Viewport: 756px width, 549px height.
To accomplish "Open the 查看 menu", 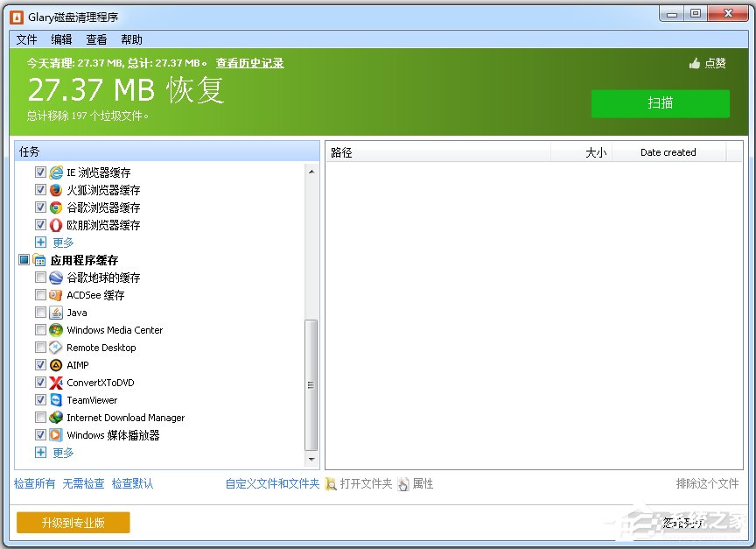I will [x=96, y=39].
